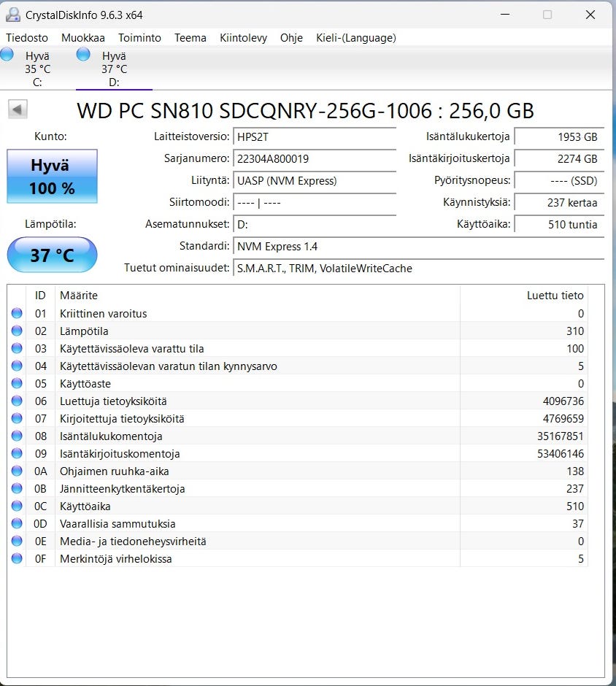Switch to drive C: tab showing 35 °C
The width and height of the screenshot is (616, 686).
point(38,69)
